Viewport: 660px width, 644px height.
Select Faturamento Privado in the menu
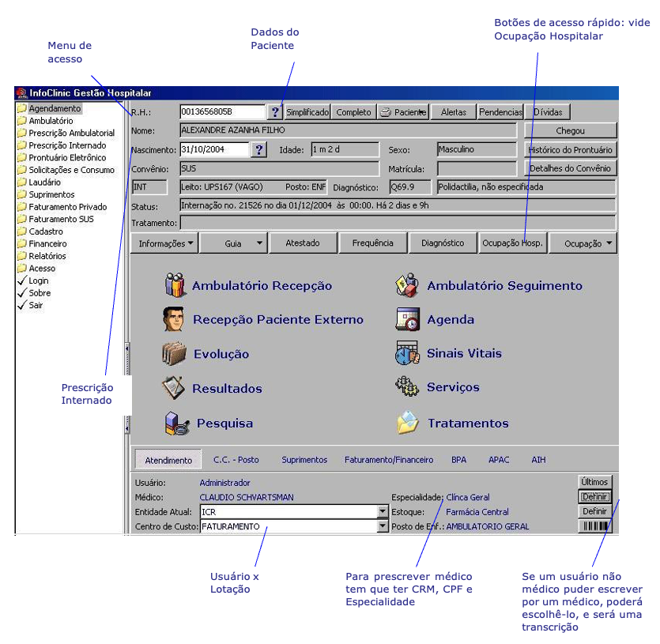[x=62, y=207]
